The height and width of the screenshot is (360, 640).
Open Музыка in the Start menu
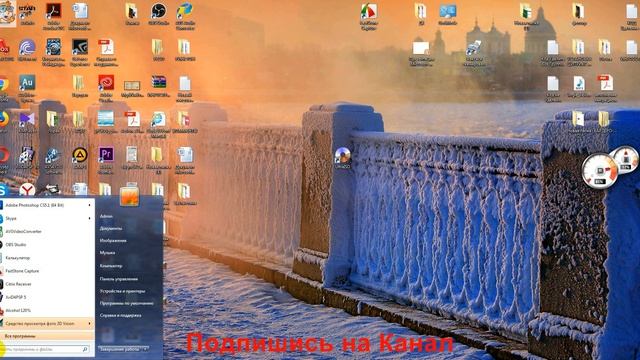pyautogui.click(x=107, y=253)
